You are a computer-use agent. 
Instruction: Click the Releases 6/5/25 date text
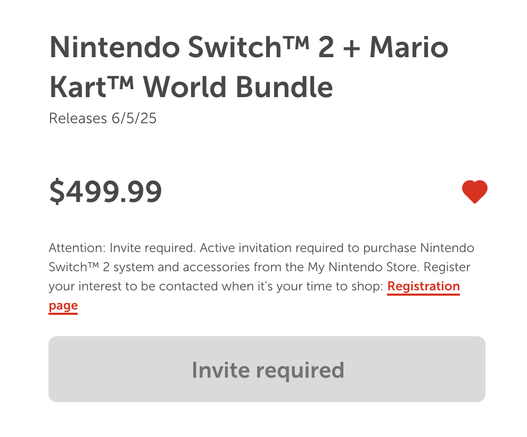coord(103,118)
